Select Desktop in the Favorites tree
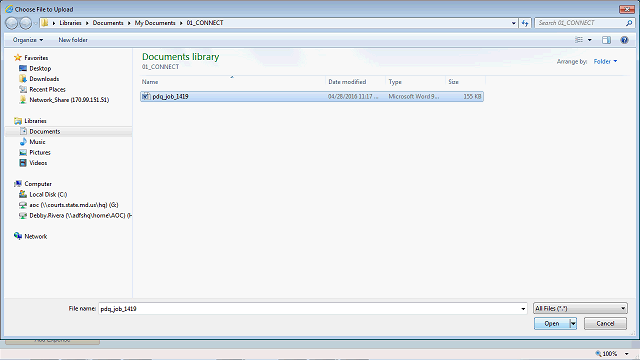The width and height of the screenshot is (640, 360). pos(40,68)
